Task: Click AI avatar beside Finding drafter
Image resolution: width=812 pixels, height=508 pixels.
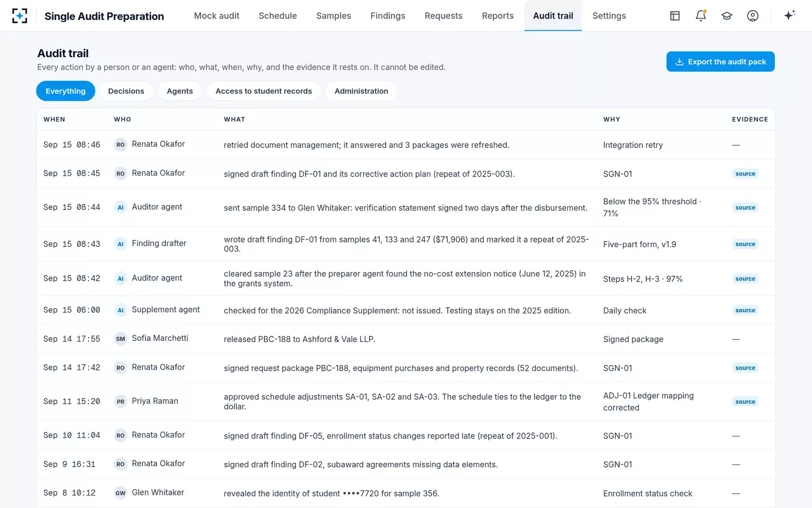Action: click(x=120, y=244)
